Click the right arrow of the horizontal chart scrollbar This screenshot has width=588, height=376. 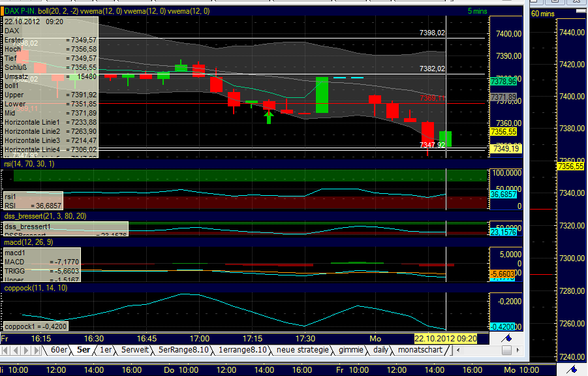click(x=518, y=350)
